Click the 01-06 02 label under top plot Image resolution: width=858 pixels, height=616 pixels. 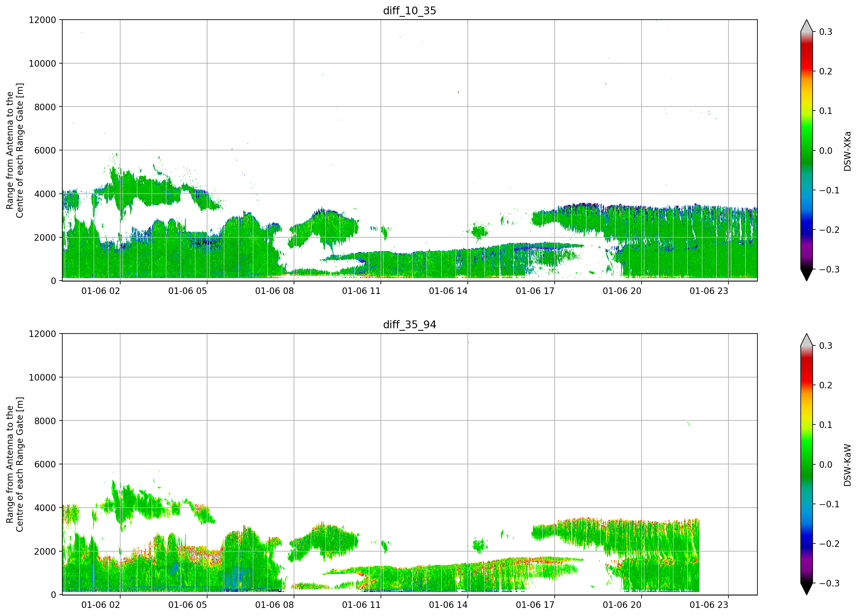[101, 291]
